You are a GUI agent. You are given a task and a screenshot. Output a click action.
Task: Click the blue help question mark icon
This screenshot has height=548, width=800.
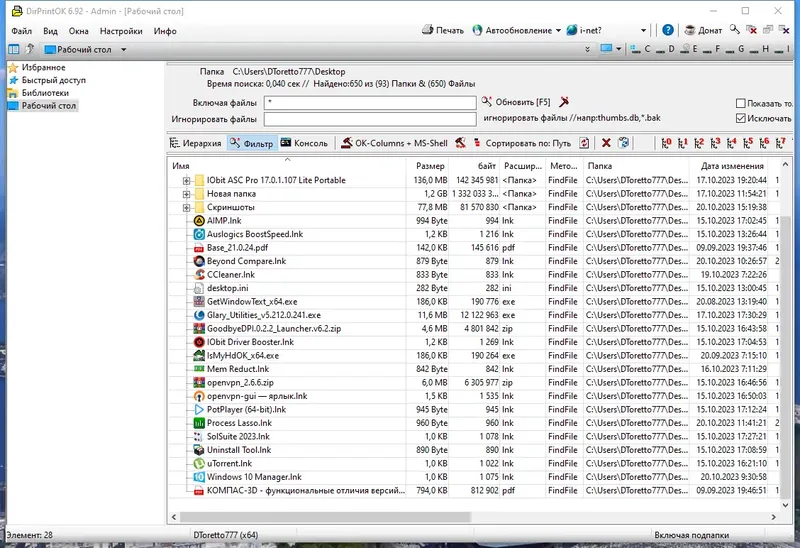667,30
